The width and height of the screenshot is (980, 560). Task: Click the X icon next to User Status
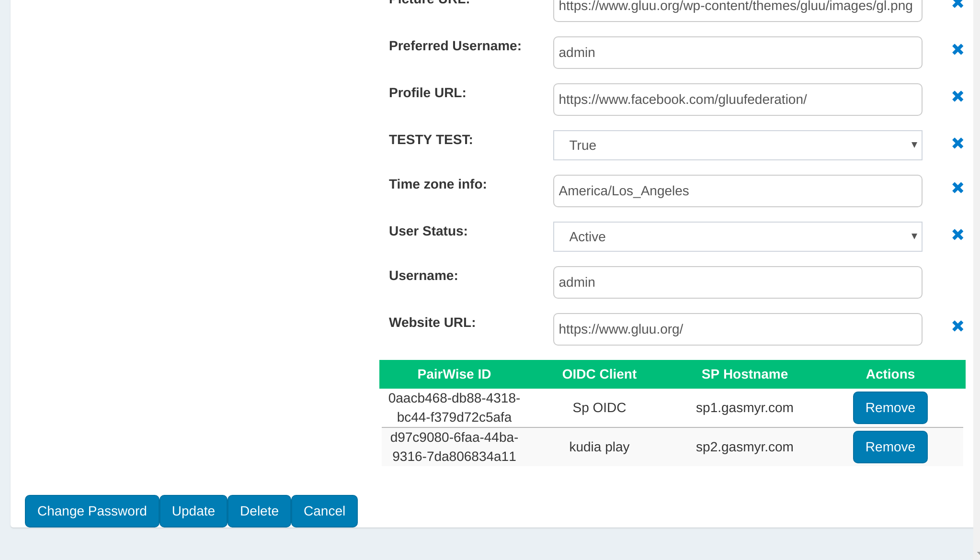point(957,235)
